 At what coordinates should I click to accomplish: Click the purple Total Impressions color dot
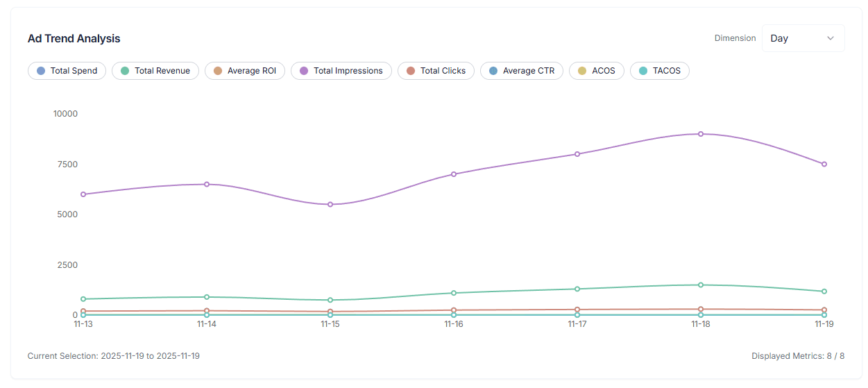tap(304, 71)
